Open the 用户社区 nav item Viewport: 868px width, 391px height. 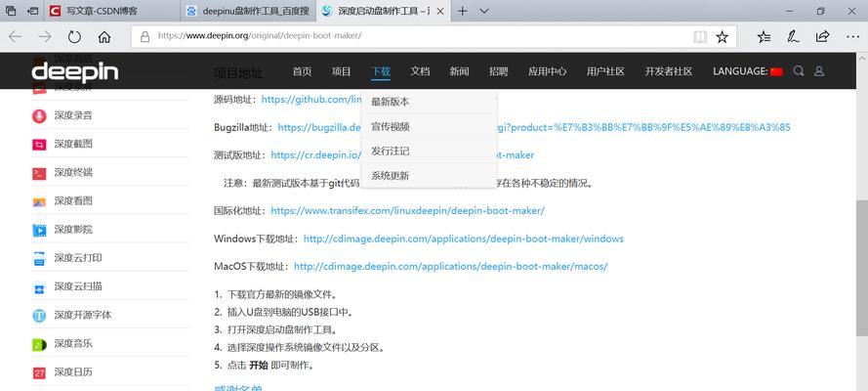pyautogui.click(x=605, y=71)
